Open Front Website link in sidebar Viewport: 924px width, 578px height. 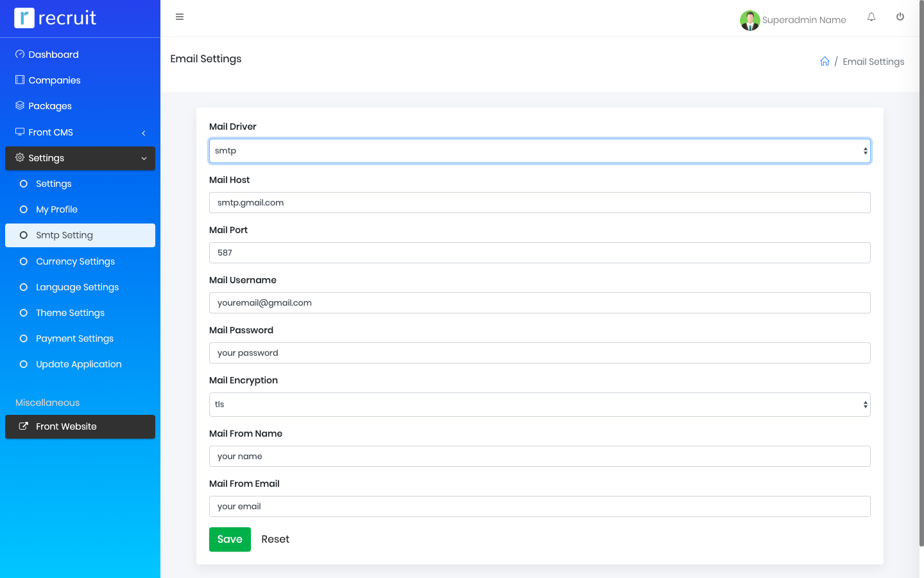click(x=66, y=426)
